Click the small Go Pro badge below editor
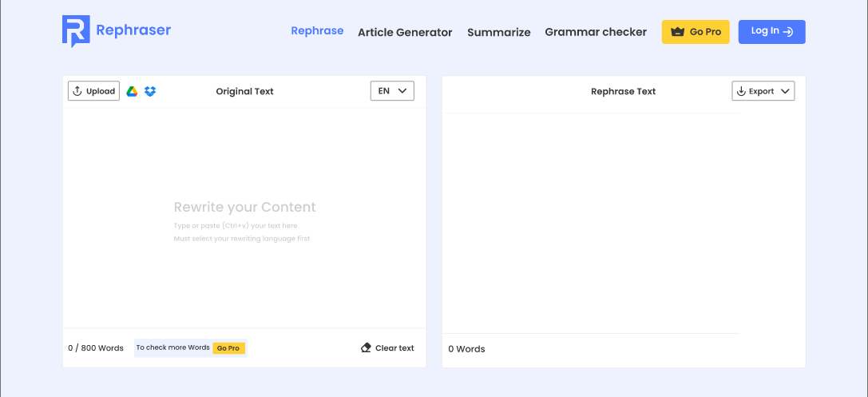This screenshot has width=868, height=397. 228,348
